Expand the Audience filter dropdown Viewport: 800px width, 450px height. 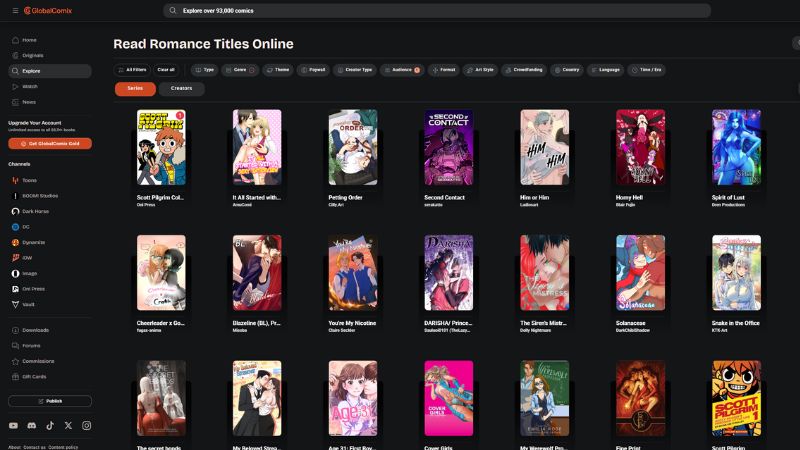coord(402,70)
